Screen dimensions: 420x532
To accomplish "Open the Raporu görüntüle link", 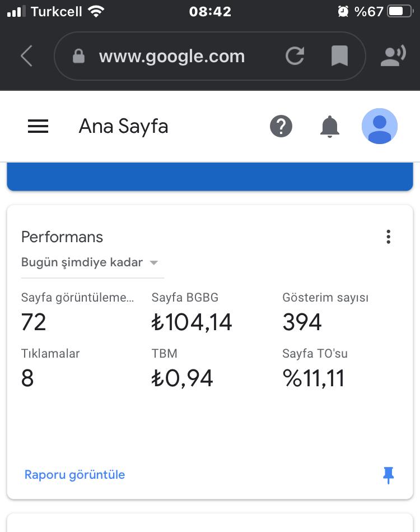I will click(74, 475).
